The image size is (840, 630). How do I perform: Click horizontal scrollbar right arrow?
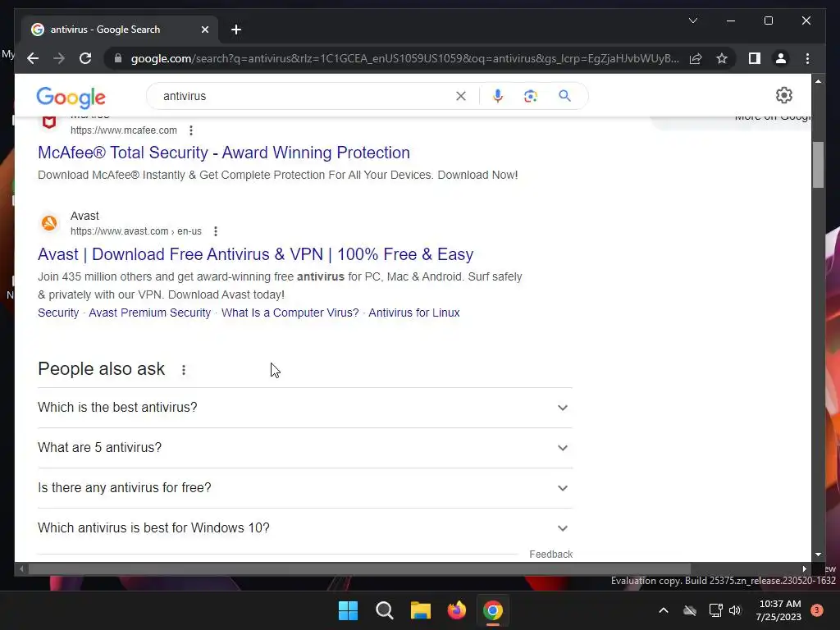[x=804, y=569]
